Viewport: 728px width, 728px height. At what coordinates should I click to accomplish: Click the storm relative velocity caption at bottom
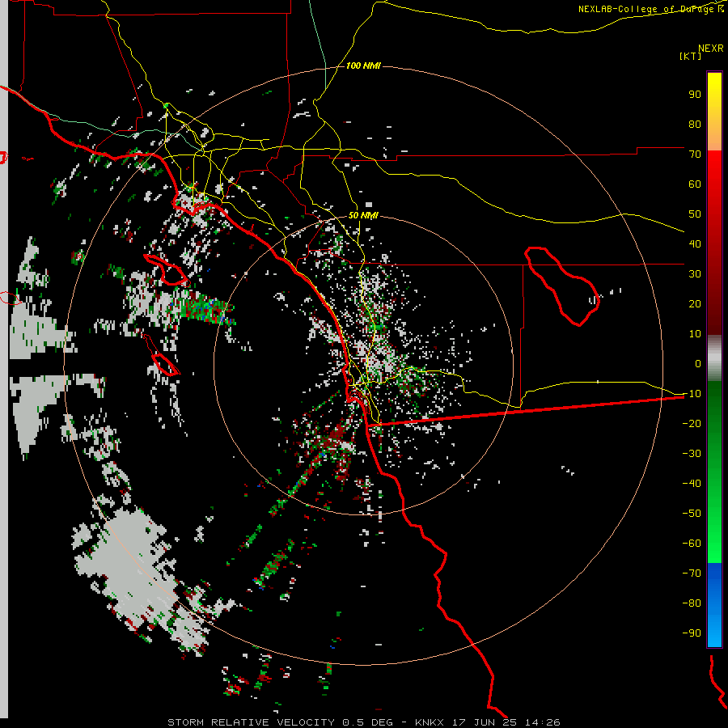click(363, 722)
